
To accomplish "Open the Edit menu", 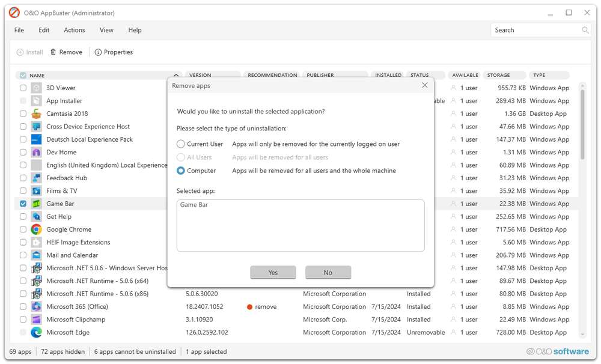I will 44,30.
